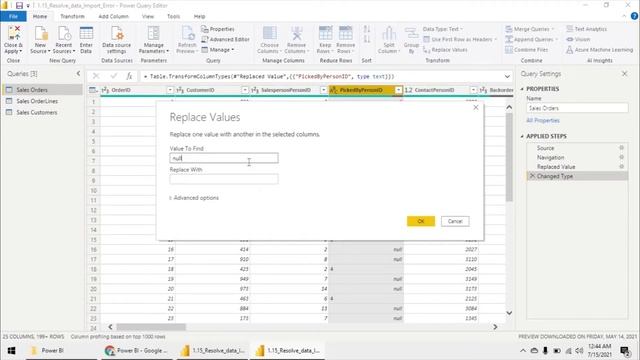Expand Advanced options in dialog
Screen dimensions: 640x360
pos(194,198)
